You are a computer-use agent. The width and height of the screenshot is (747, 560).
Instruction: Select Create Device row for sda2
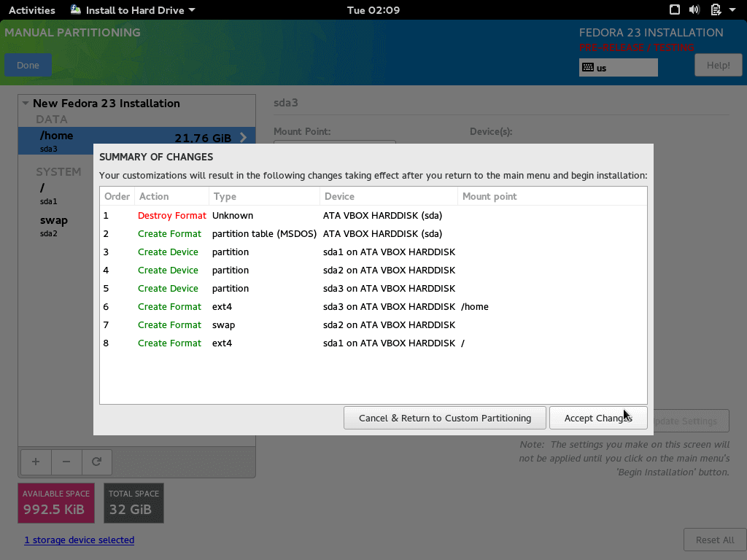coord(373,270)
